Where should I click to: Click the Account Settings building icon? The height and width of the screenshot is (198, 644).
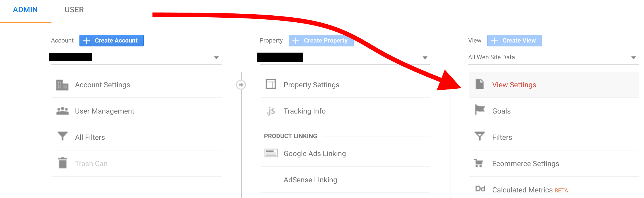tap(62, 85)
